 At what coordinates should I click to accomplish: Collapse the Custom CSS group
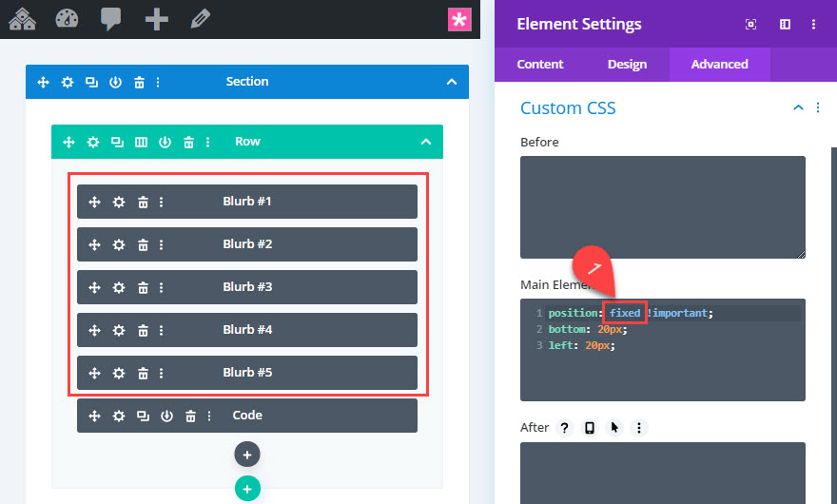click(798, 107)
